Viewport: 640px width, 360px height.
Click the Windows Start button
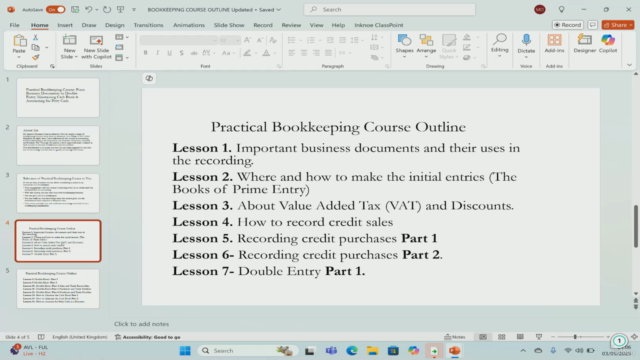click(x=185, y=351)
